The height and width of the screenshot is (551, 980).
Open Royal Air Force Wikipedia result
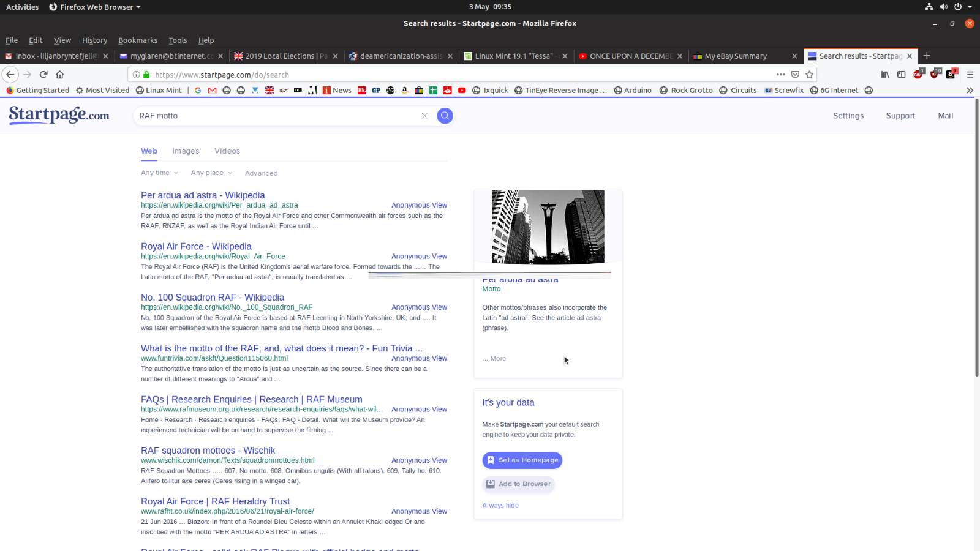(196, 247)
